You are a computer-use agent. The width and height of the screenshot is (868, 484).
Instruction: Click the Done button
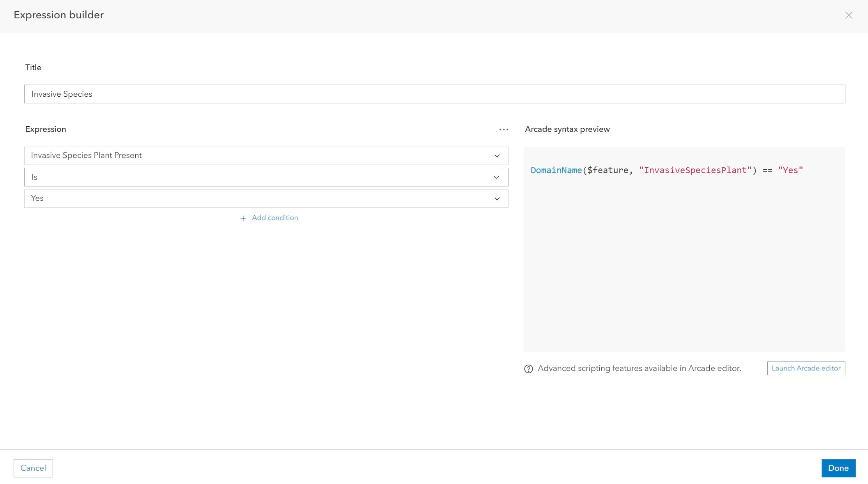(838, 468)
